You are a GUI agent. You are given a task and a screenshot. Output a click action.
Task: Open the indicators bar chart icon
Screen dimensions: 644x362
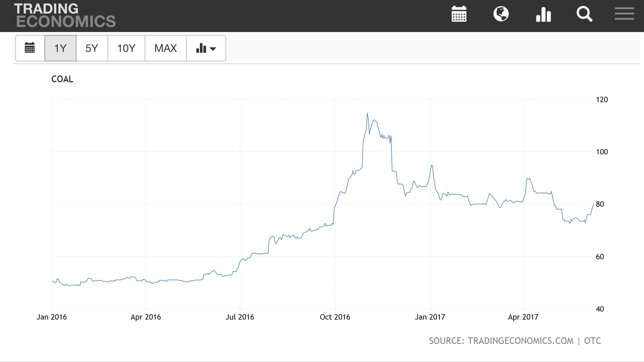click(543, 14)
